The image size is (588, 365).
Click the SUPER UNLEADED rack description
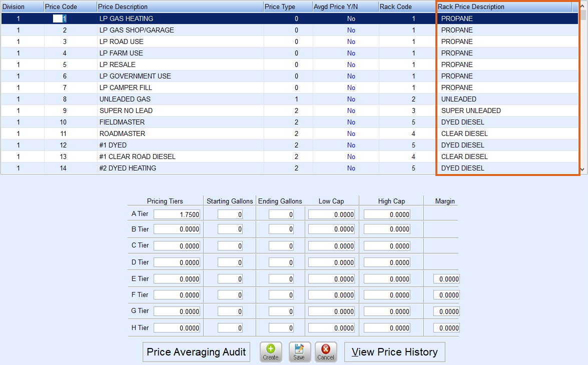(x=471, y=110)
